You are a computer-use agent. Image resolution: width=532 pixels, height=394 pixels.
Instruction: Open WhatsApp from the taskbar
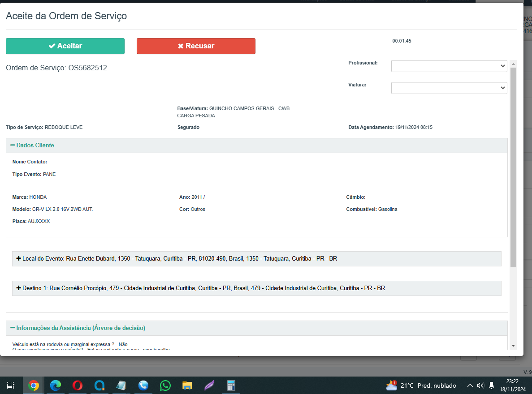[165, 385]
